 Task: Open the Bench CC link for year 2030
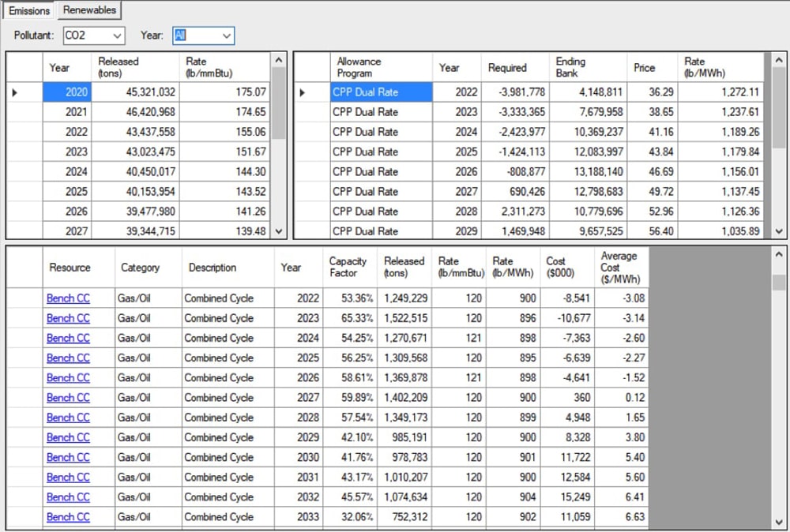68,457
